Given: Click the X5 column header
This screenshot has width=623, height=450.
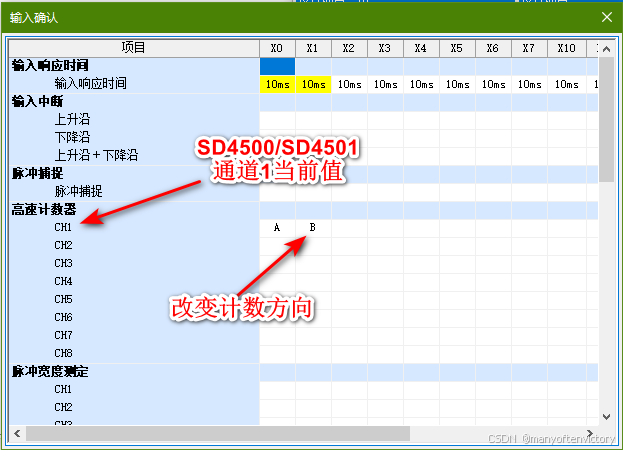Looking at the screenshot, I should pos(457,48).
